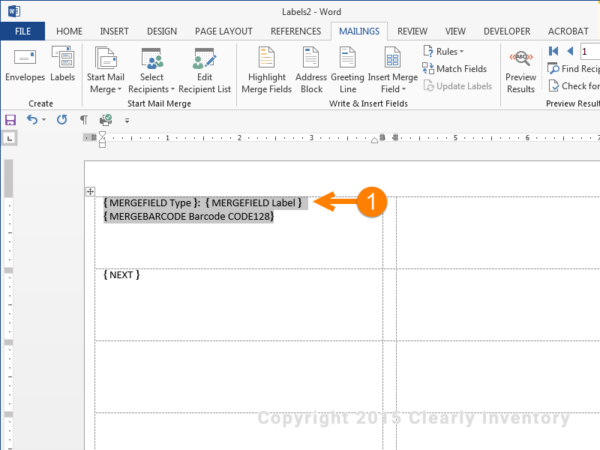Click the Word application icon
Image resolution: width=600 pixels, height=450 pixels.
[x=14, y=11]
